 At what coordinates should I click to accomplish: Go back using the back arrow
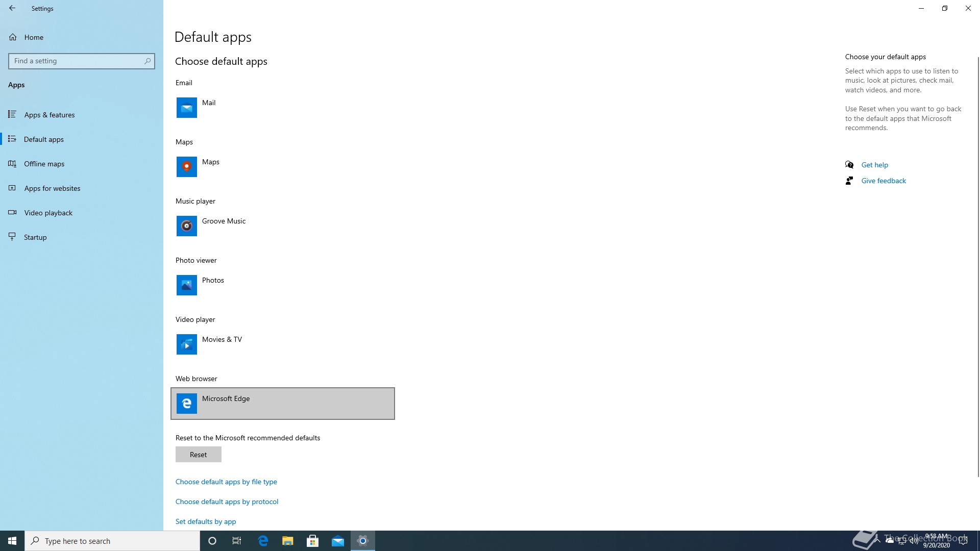tap(12, 8)
